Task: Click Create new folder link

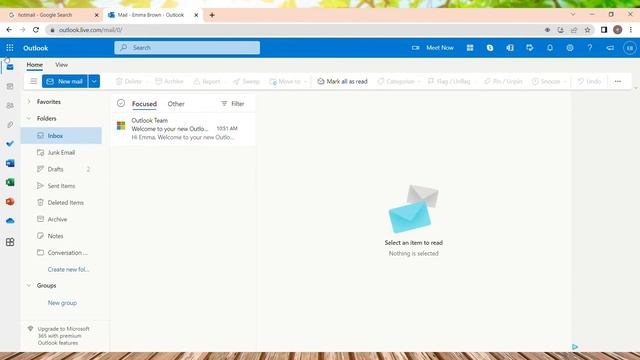Action: 69,269
